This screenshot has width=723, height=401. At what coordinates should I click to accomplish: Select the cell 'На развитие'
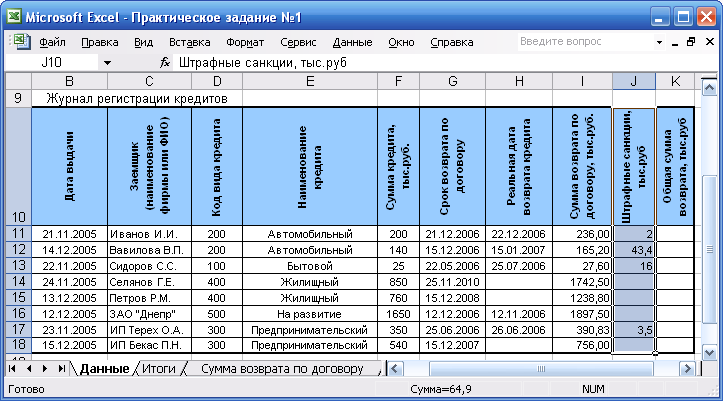pos(310,314)
